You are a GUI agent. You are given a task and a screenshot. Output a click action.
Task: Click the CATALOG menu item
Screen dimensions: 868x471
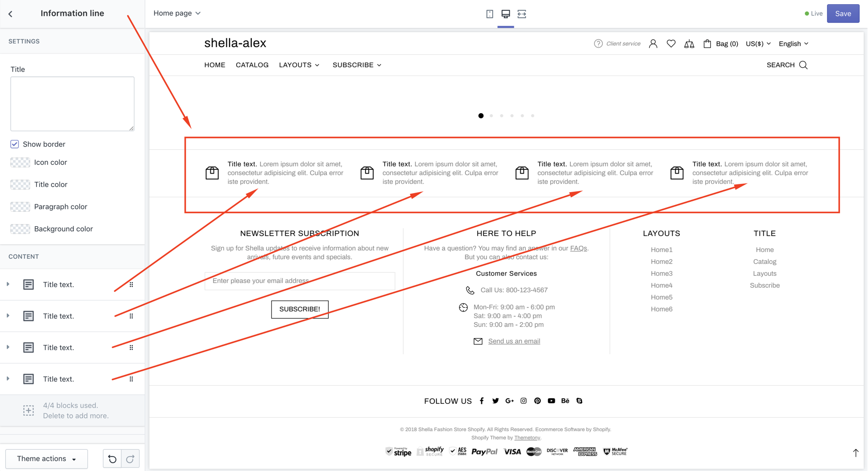pos(252,65)
